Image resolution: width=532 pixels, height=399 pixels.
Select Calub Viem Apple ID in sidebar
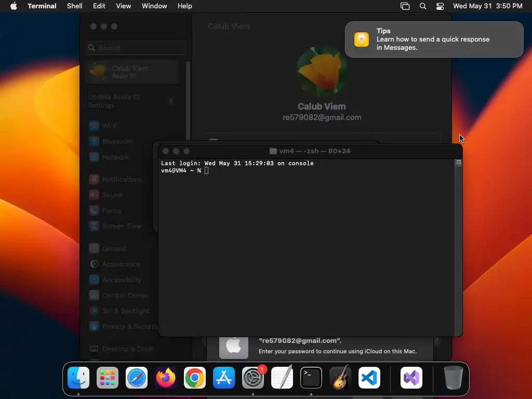pyautogui.click(x=132, y=72)
